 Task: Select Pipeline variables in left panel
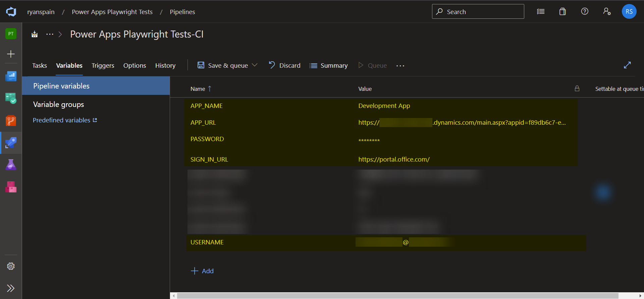pos(96,86)
